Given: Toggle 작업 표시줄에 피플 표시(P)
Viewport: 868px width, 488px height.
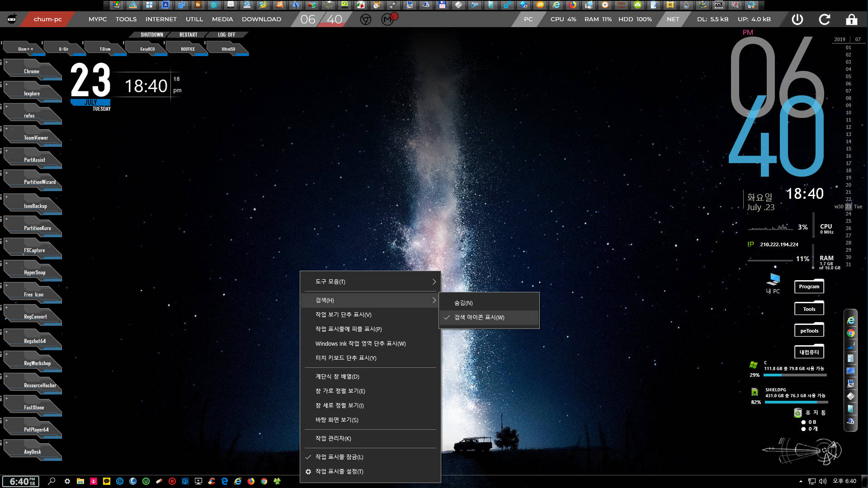Looking at the screenshot, I should tap(371, 329).
